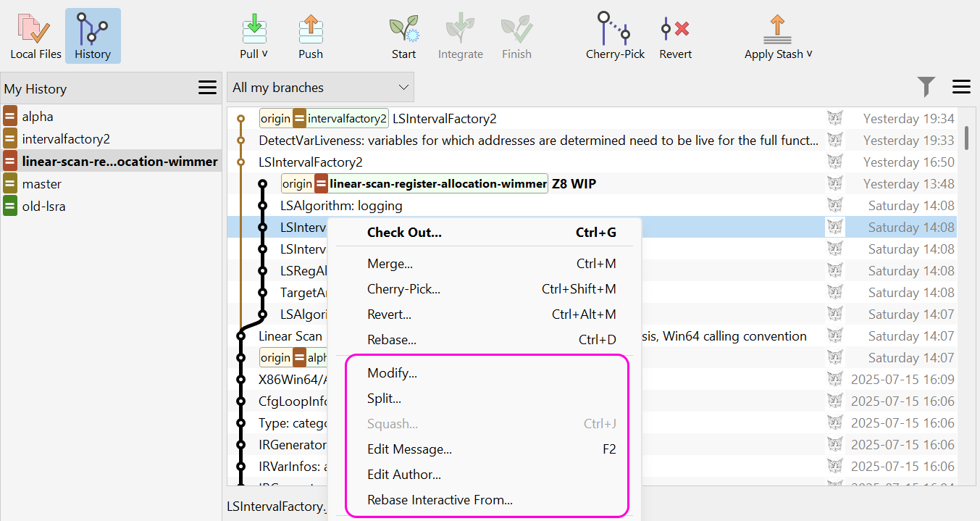Image resolution: width=980 pixels, height=521 pixels.
Task: Expand the Pull options arrow
Action: [266, 54]
